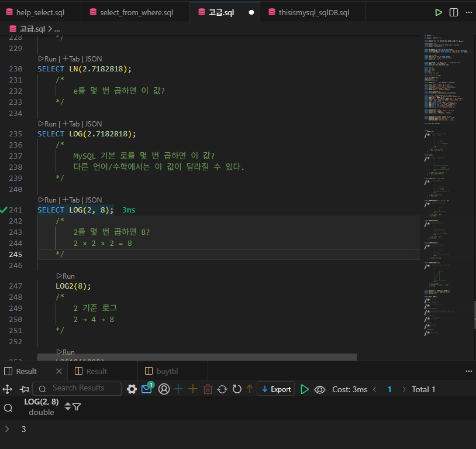This screenshot has width=476, height=449.
Task: Click the Cost: 3ms label
Action: tap(350, 389)
